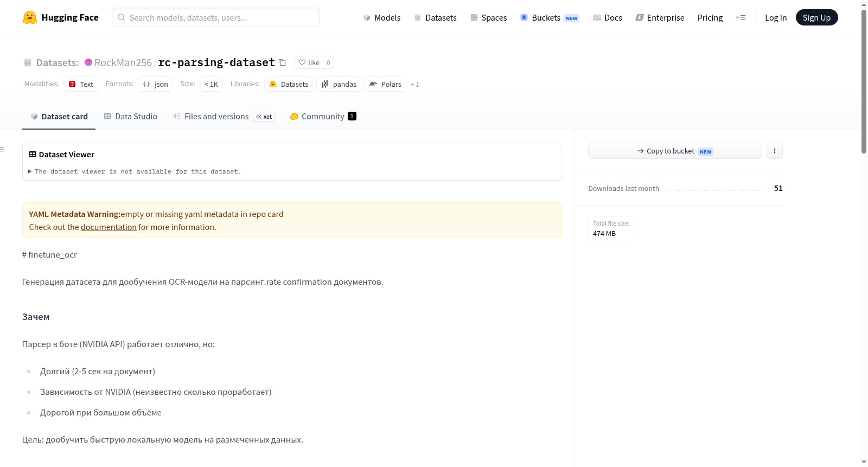Click the page vertical scrollbar
Viewport: 868px width, 467px height.
(864, 81)
